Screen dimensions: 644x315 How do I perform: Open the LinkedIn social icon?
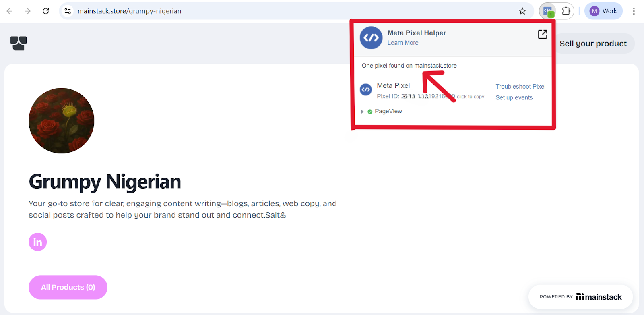pyautogui.click(x=38, y=242)
